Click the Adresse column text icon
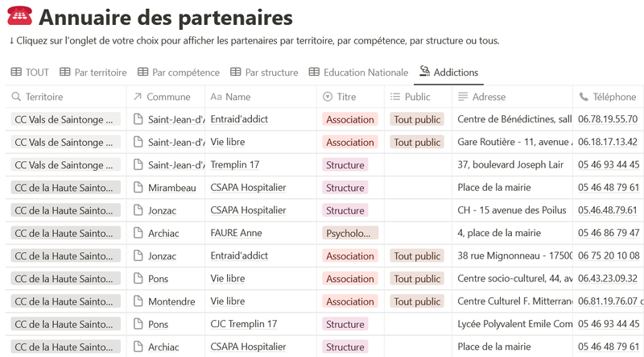The height and width of the screenshot is (357, 644). tap(463, 97)
